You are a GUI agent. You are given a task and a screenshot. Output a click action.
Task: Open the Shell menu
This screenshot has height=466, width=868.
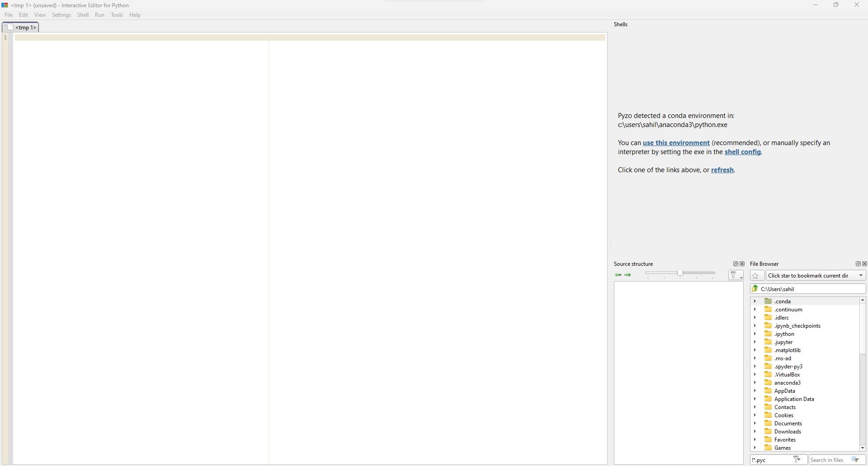(x=83, y=15)
